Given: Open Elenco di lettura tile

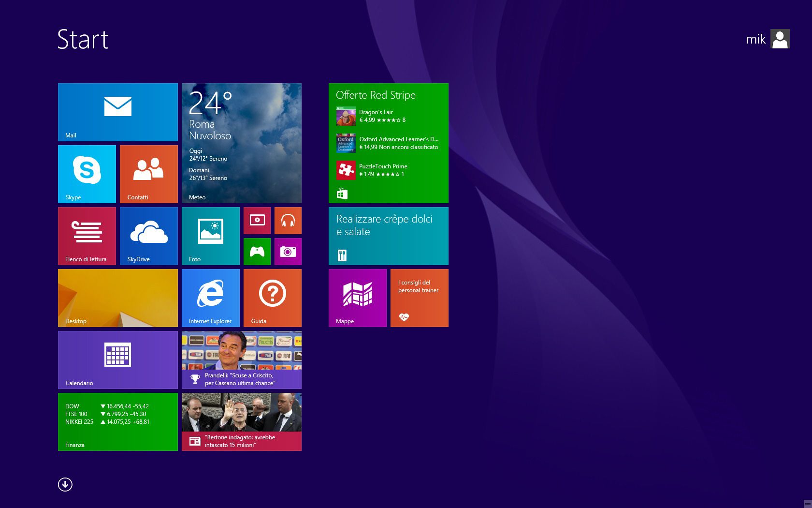Looking at the screenshot, I should (x=87, y=236).
